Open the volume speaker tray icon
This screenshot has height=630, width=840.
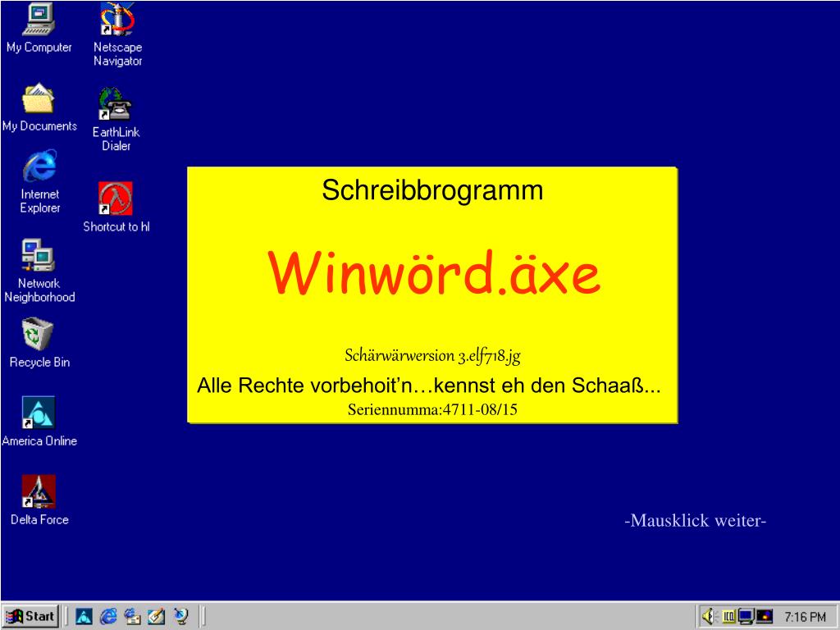[709, 617]
